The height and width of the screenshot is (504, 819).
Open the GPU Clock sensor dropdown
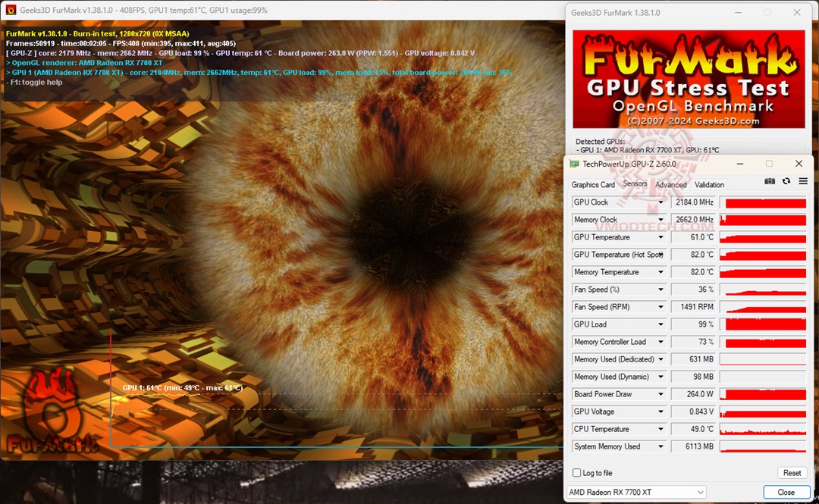(x=661, y=202)
